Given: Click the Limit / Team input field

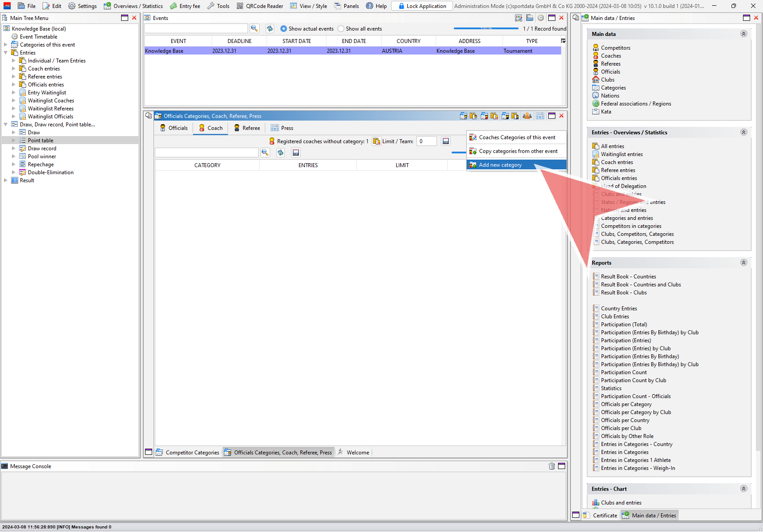Looking at the screenshot, I should (426, 141).
